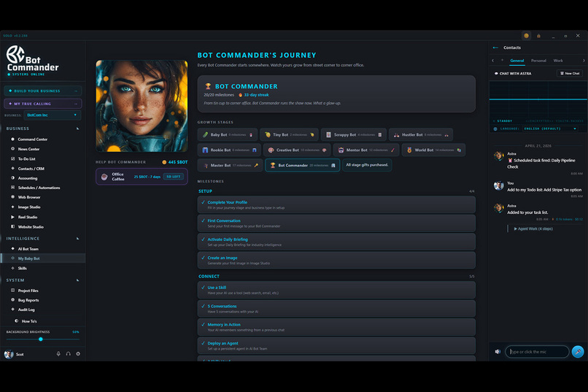Viewport: 588px width, 392px height.
Task: Open settings gear in sidebar footer
Action: 78,354
